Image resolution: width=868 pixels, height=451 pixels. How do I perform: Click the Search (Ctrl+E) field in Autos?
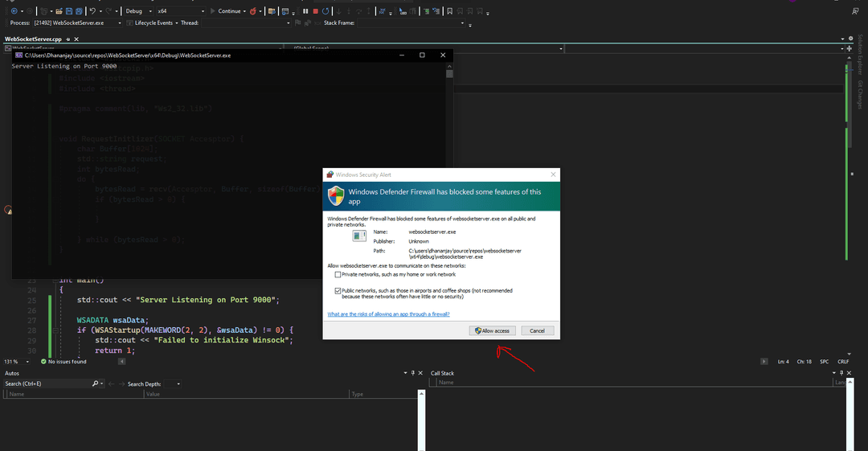click(x=47, y=383)
